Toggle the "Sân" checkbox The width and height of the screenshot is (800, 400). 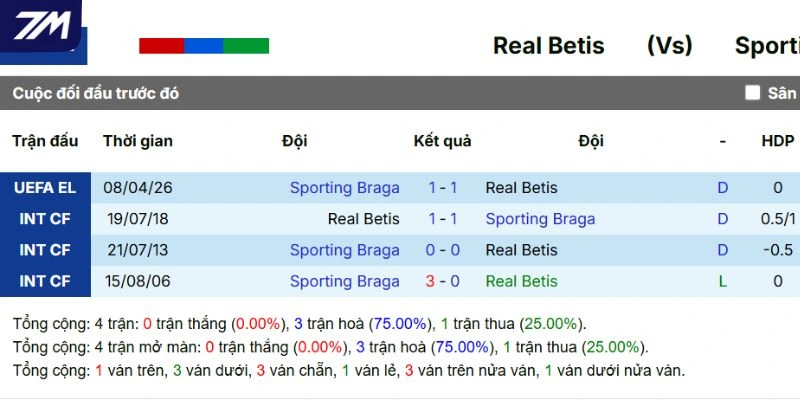pos(753,93)
